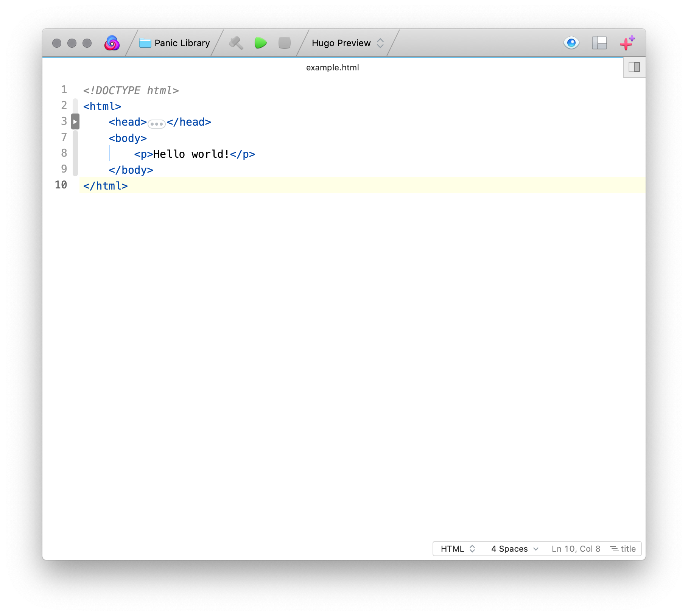
Task: Toggle the sidebar layout icon
Action: click(599, 43)
